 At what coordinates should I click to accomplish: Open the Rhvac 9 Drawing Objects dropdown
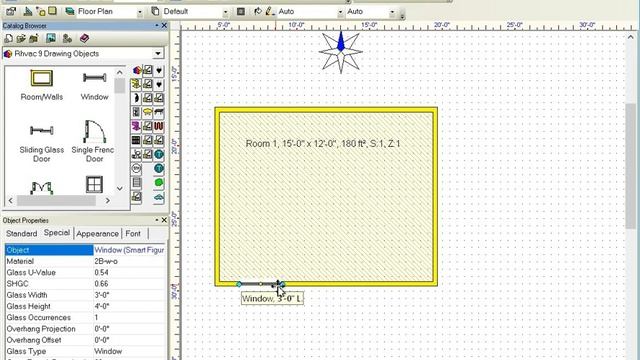(x=158, y=53)
